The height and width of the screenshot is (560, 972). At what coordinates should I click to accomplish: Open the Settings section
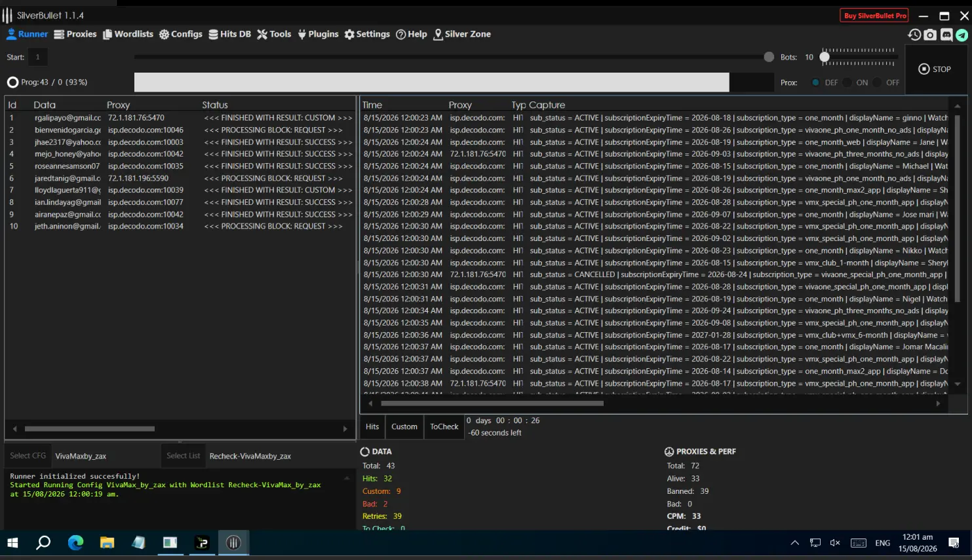click(x=367, y=34)
